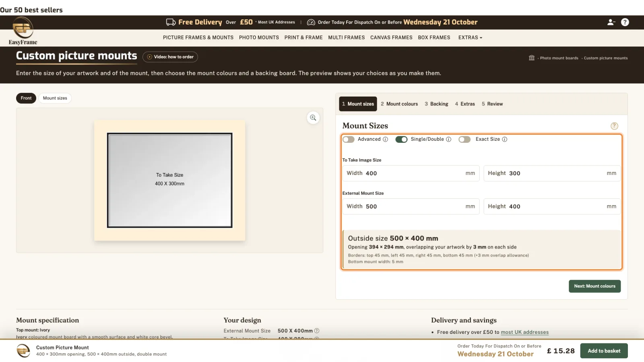Enable the Exact Size toggle
Image resolution: width=644 pixels, height=362 pixels.
pos(464,139)
